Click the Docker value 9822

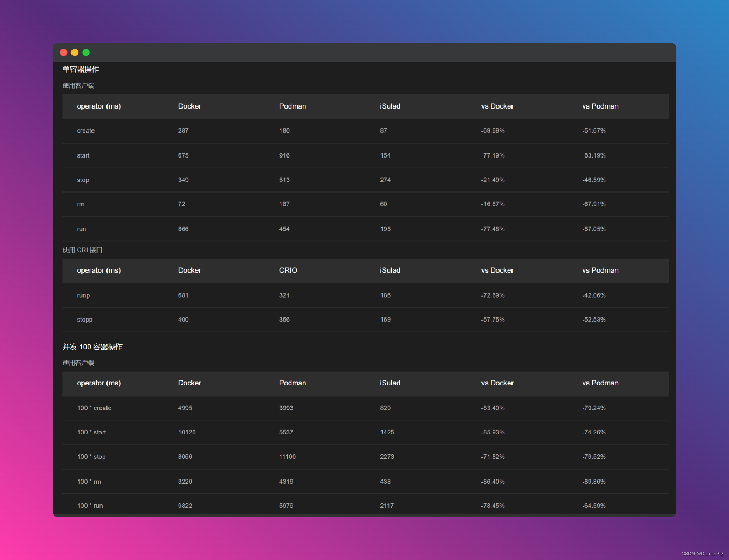click(185, 506)
